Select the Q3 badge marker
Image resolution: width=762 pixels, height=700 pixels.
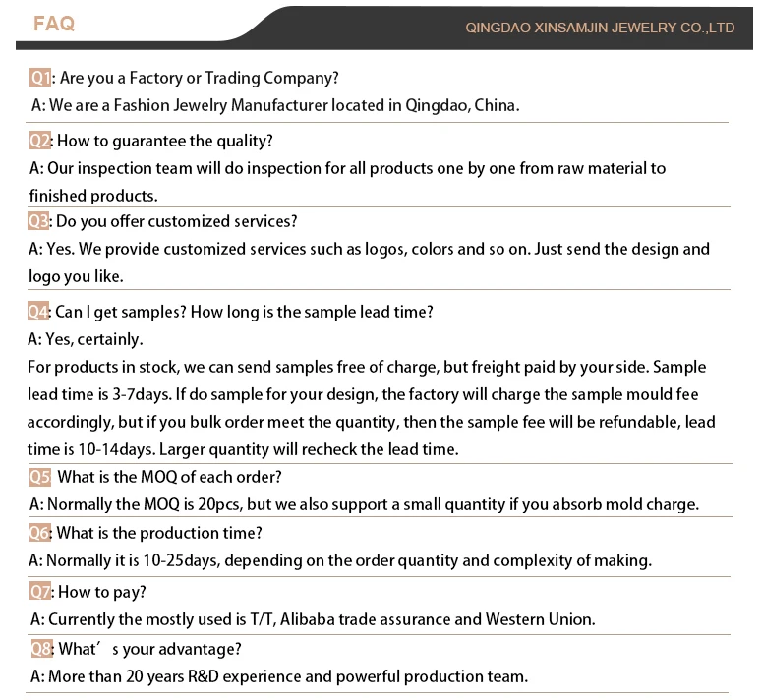tap(39, 221)
